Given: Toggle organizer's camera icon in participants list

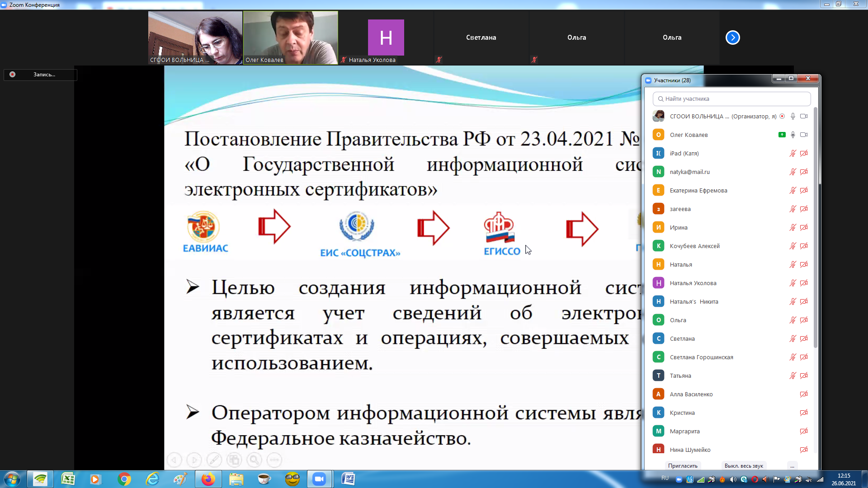Looking at the screenshot, I should [803, 116].
